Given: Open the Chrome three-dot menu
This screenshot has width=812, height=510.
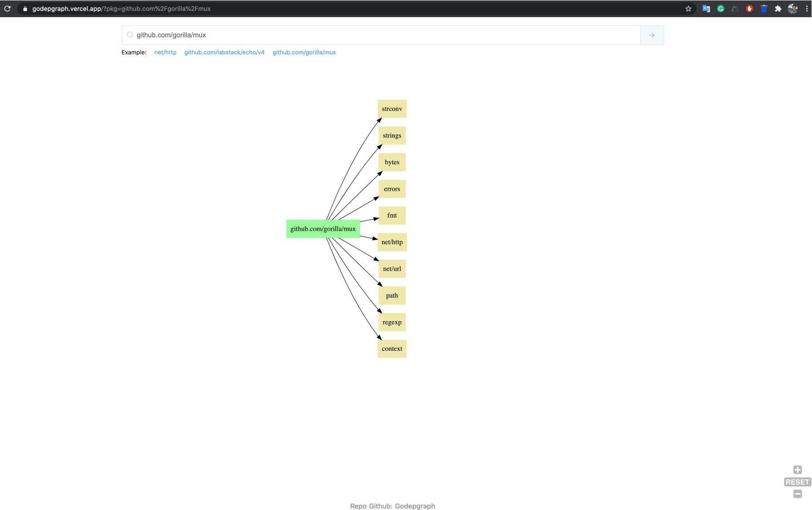Looking at the screenshot, I should [807, 9].
